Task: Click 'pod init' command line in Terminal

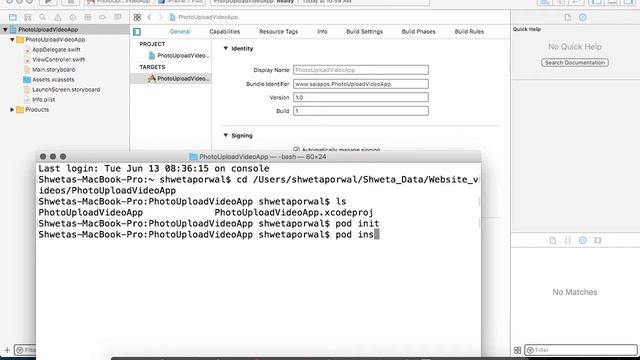Action: pos(209,223)
